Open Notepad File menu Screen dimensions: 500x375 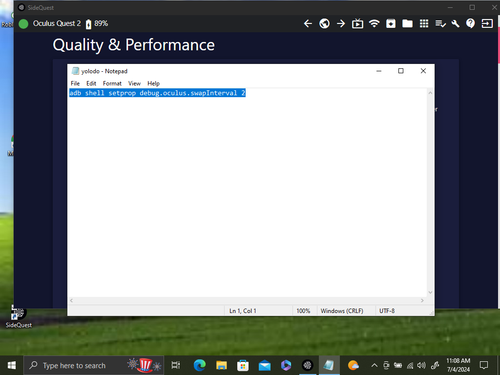coord(75,83)
